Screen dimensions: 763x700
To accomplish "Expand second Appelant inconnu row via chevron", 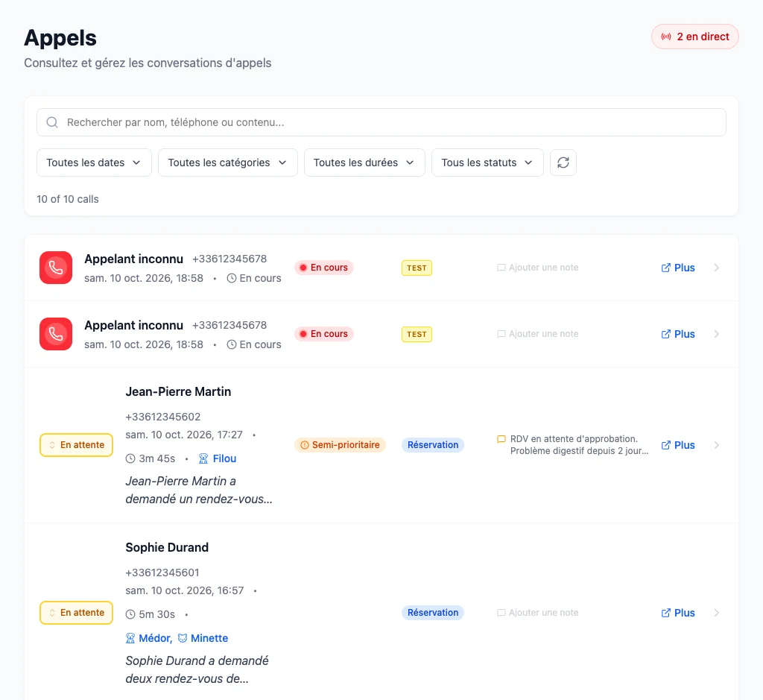I will 716,334.
